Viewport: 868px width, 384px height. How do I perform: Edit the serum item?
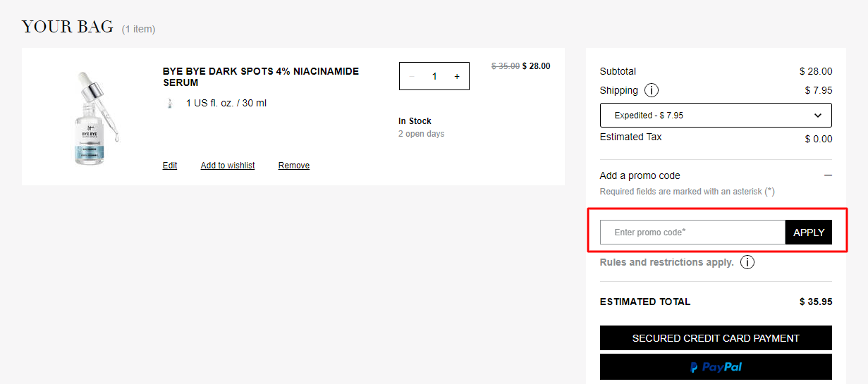click(170, 166)
